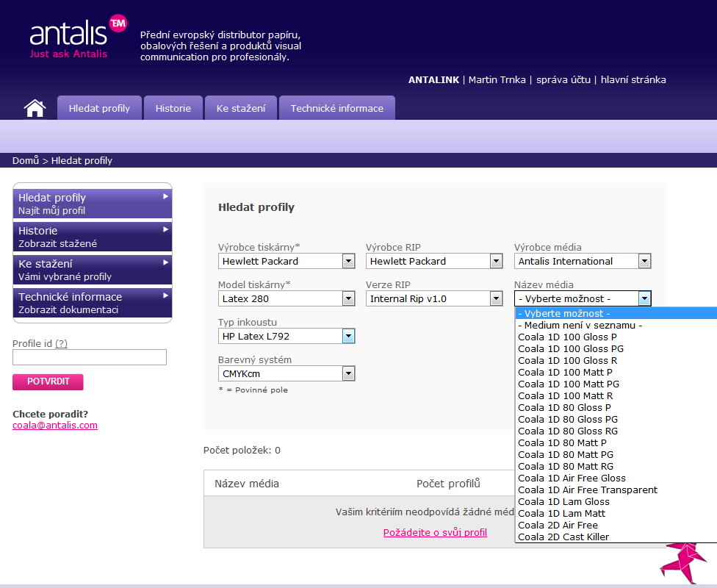Open Martin Trnka user link

click(497, 79)
